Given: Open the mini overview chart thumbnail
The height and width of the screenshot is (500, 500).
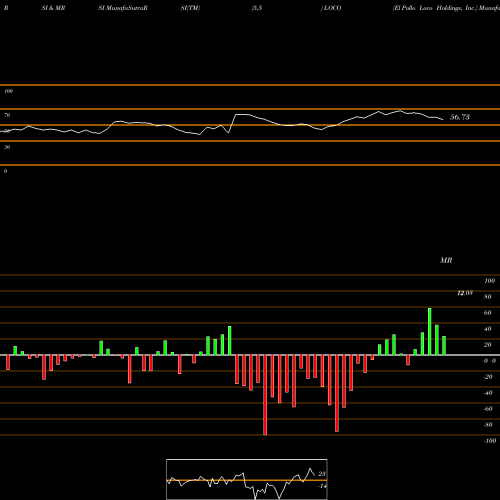Looking at the screenshot, I should pos(247,479).
